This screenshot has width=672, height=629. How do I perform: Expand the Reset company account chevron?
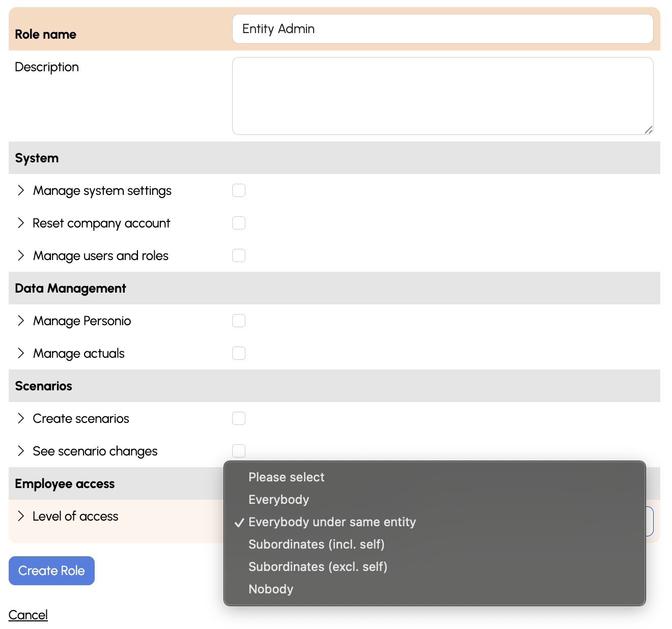21,223
